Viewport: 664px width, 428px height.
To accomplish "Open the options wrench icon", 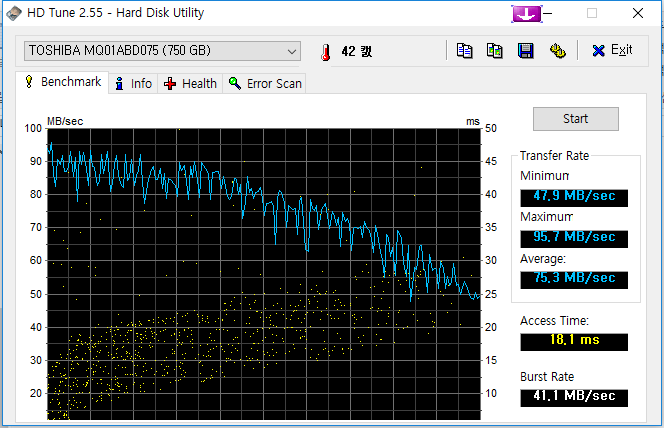I will pos(557,51).
